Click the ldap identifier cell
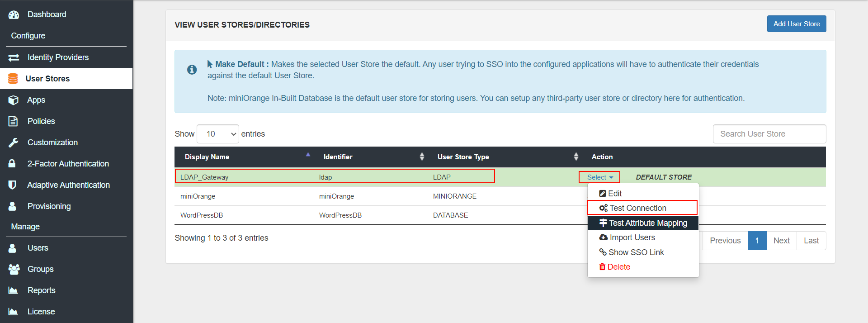 click(x=325, y=177)
